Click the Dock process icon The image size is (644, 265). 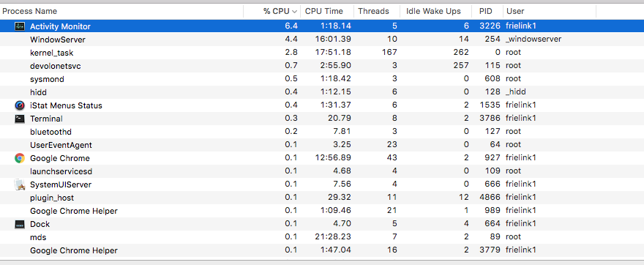(19, 224)
